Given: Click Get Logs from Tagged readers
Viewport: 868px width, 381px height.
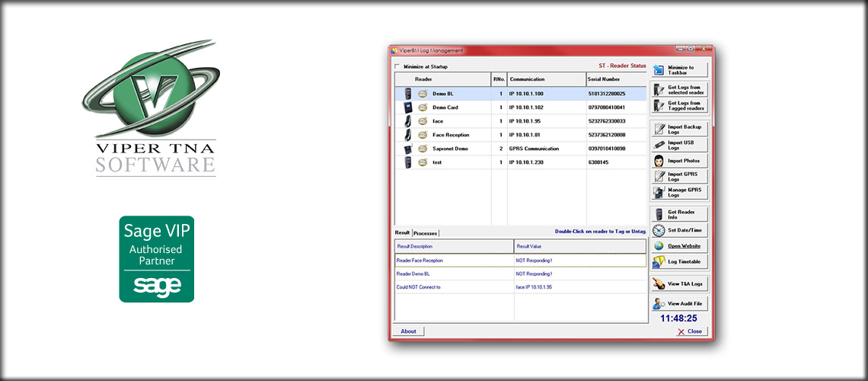Looking at the screenshot, I should pos(679,106).
